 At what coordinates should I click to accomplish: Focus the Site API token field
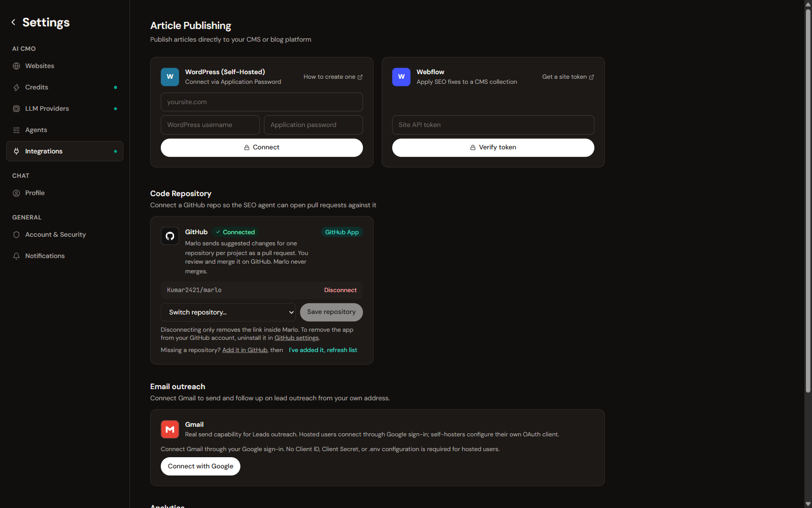(493, 125)
